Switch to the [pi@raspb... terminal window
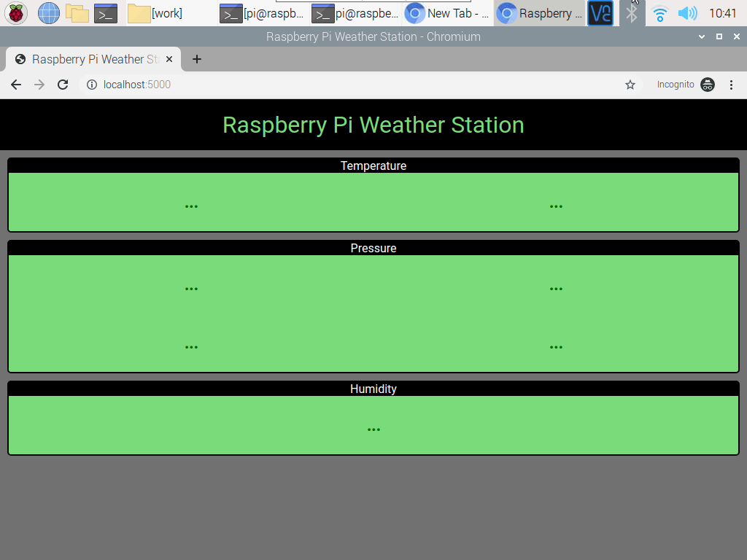The image size is (747, 560). point(262,13)
